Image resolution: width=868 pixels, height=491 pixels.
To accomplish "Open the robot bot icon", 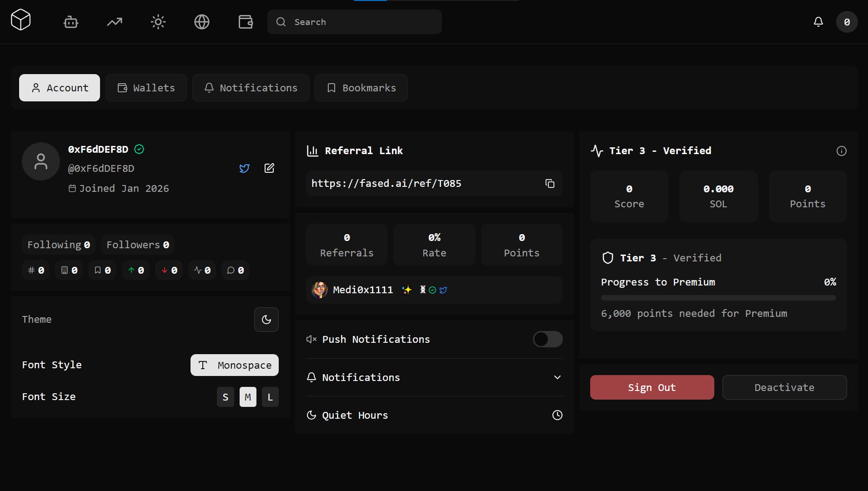I will [71, 22].
